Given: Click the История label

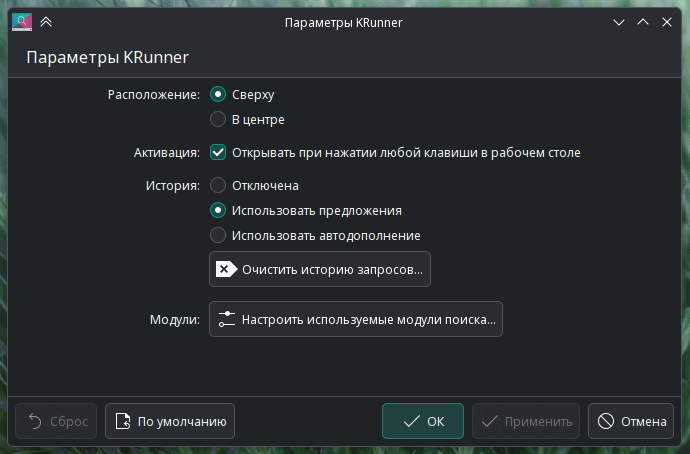Looking at the screenshot, I should point(172,186).
